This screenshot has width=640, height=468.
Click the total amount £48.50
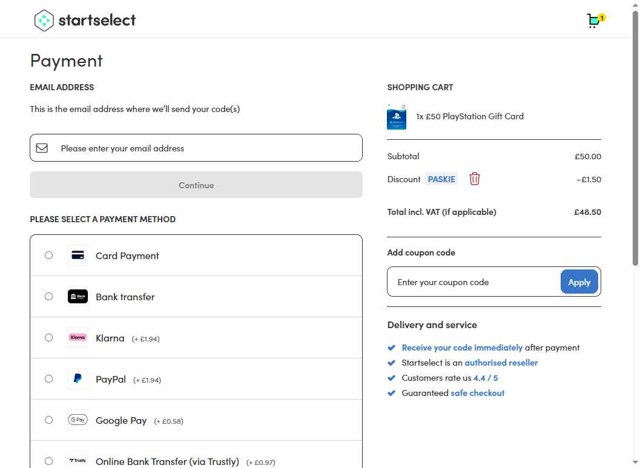pyautogui.click(x=587, y=212)
